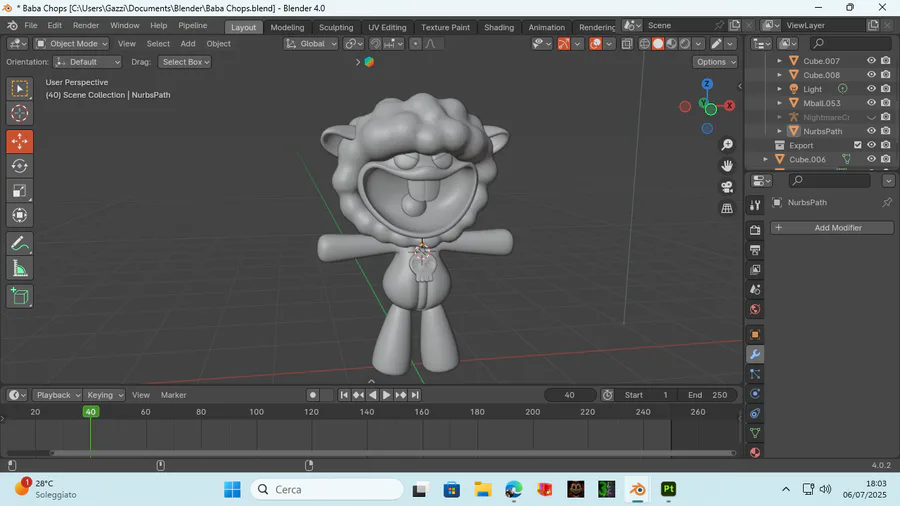
Task: Expand the Cube.006 tree item
Action: pyautogui.click(x=765, y=159)
